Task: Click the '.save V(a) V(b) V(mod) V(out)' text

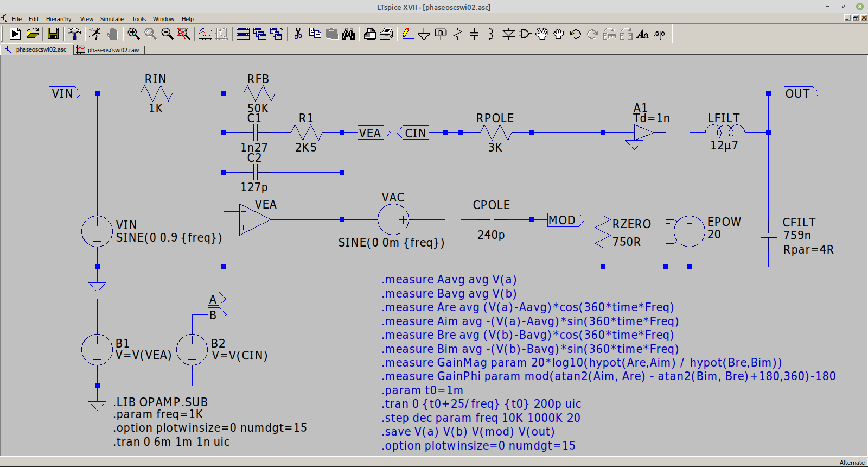Action: coord(468,432)
